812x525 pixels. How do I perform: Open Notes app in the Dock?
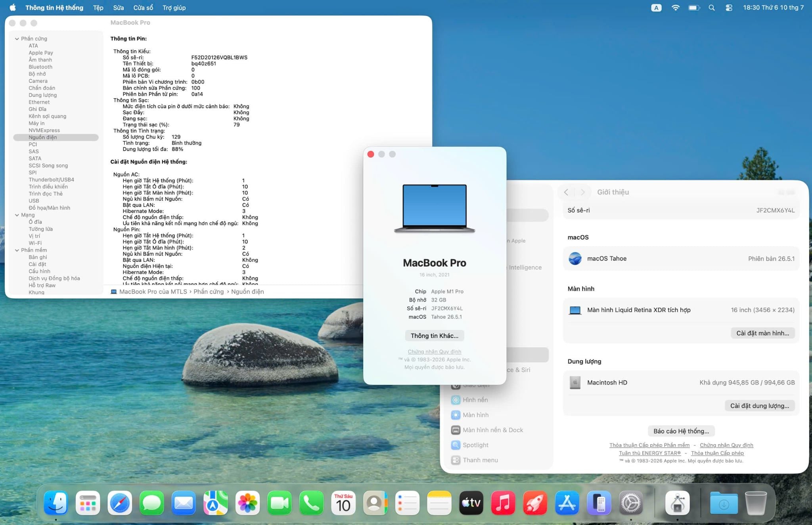point(439,503)
